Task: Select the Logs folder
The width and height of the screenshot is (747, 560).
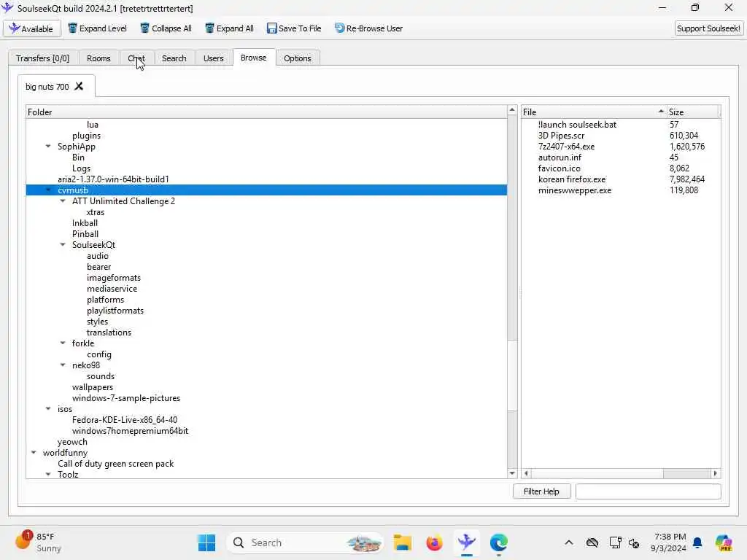Action: (81, 168)
